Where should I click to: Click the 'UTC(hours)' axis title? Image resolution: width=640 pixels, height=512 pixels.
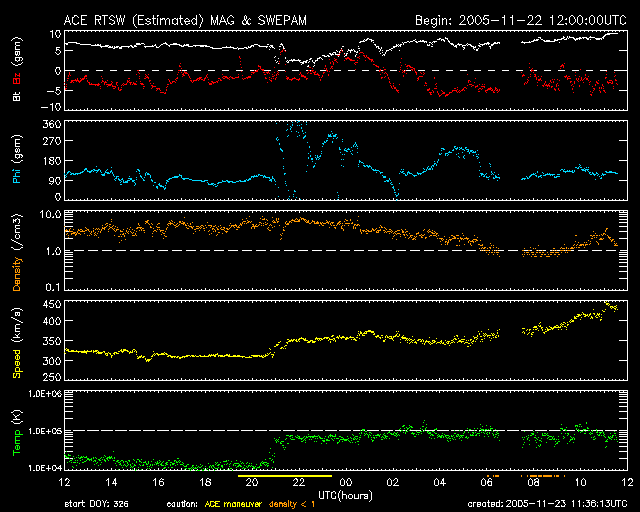(x=345, y=496)
